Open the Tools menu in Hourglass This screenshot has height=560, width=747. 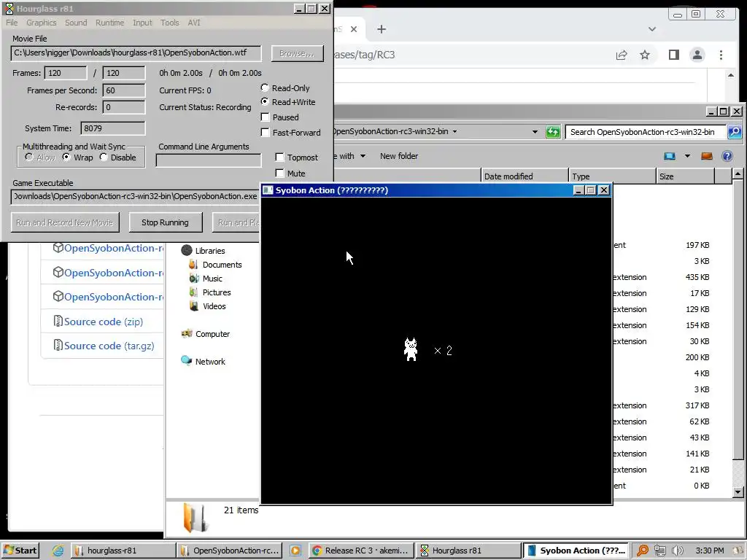pos(169,23)
